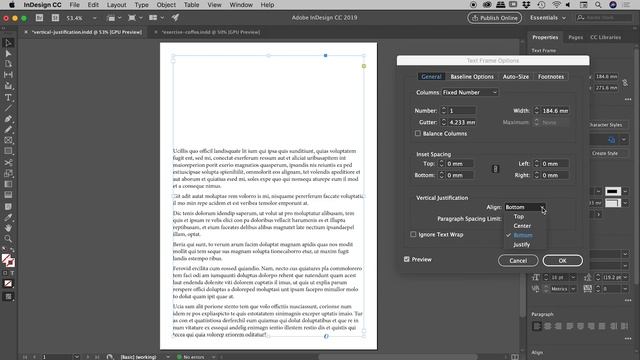Viewport: 640px width, 360px height.
Task: Select the Selection tool in toolbox
Action: [x=8, y=43]
